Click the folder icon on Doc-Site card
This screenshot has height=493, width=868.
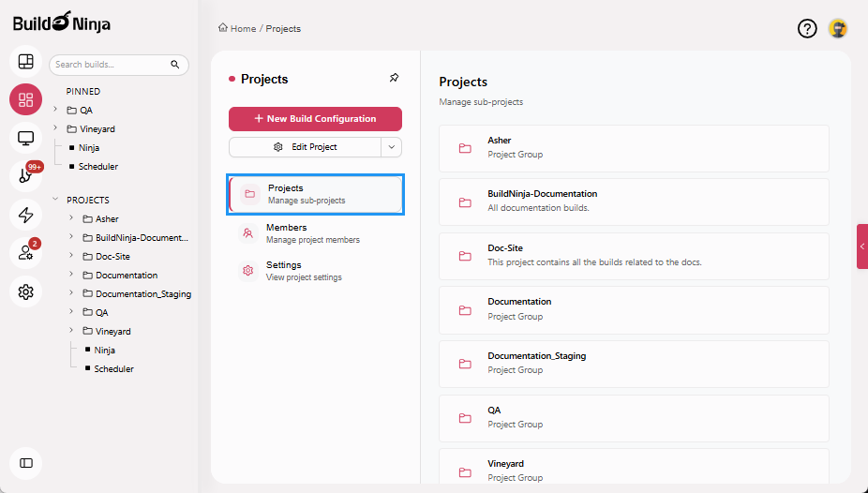pos(465,256)
